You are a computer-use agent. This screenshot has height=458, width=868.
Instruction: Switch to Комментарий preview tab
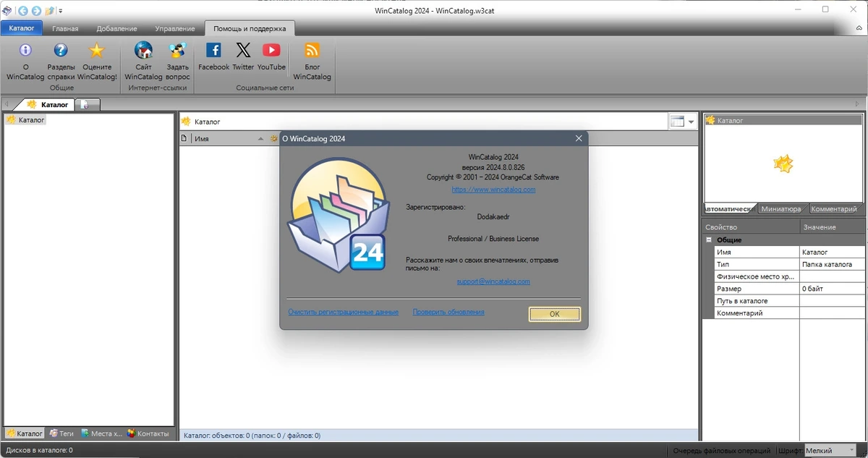(833, 209)
